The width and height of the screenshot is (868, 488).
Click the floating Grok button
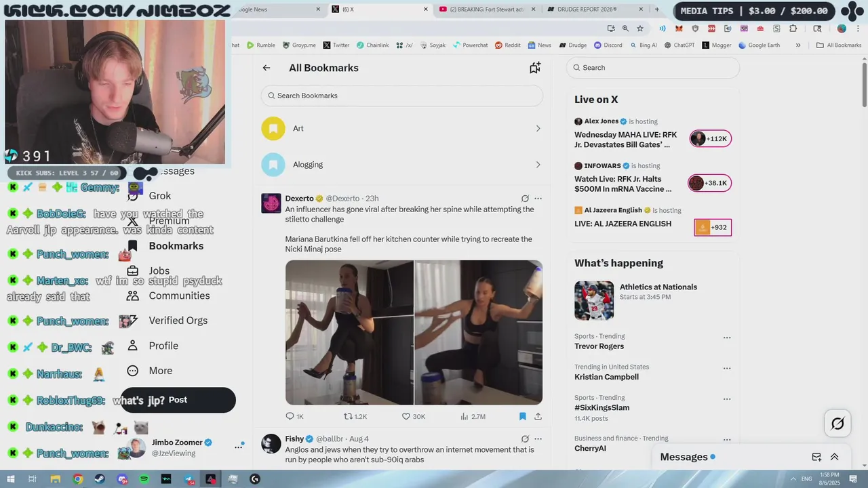838,424
